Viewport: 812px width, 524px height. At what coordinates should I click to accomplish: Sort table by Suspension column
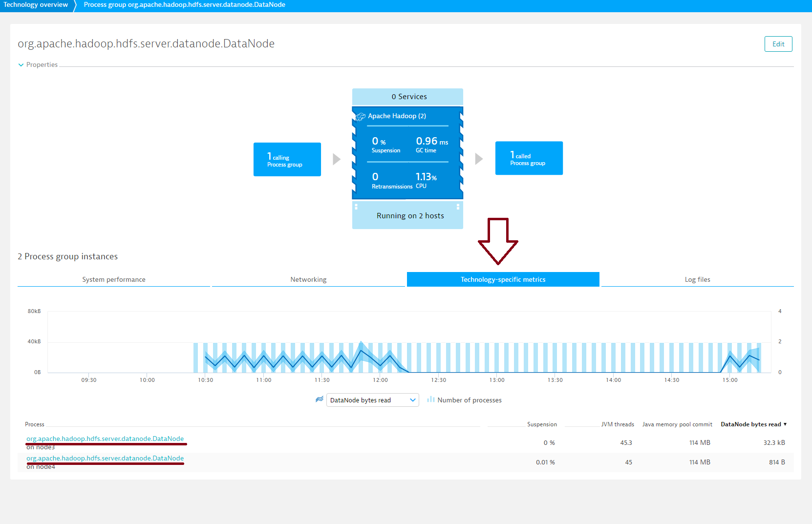(x=542, y=424)
